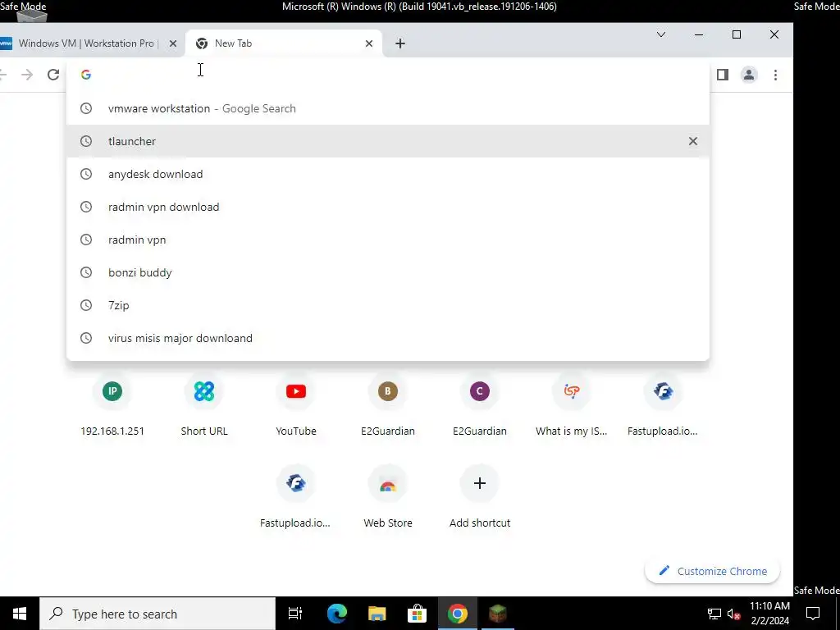Select the New Tab tab
The image size is (840, 630).
pos(284,43)
